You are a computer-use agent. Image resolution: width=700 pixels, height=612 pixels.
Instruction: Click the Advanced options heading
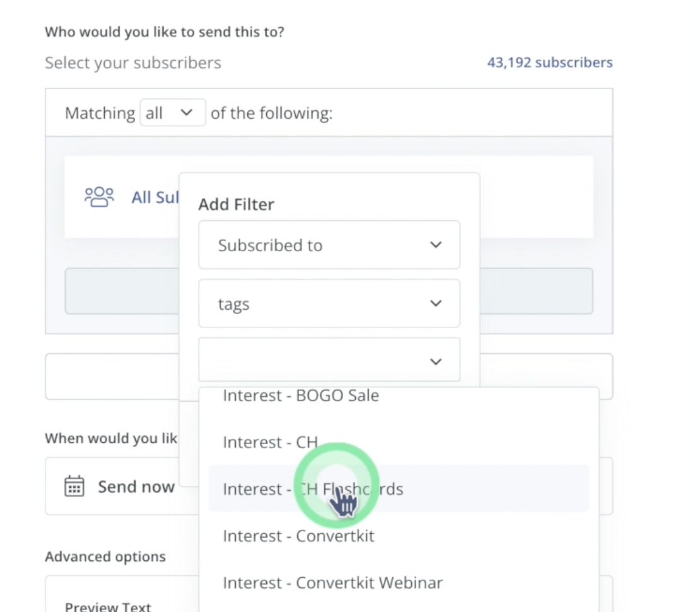(x=105, y=556)
